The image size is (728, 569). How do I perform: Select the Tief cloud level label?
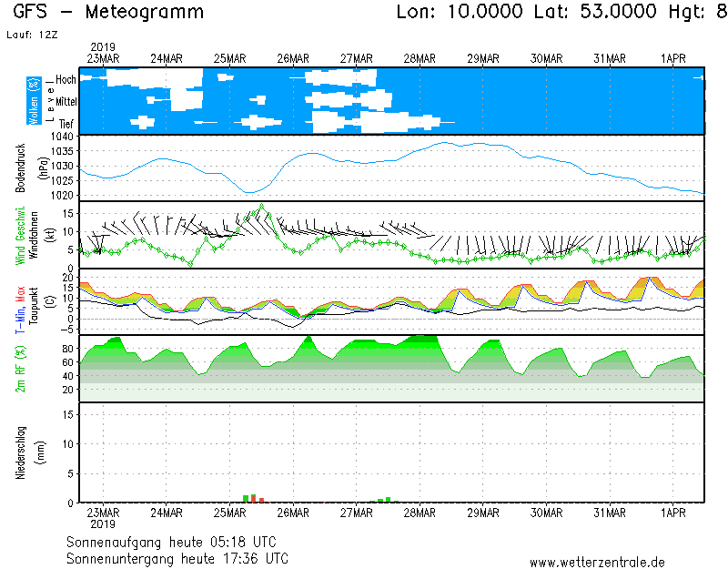pos(66,123)
